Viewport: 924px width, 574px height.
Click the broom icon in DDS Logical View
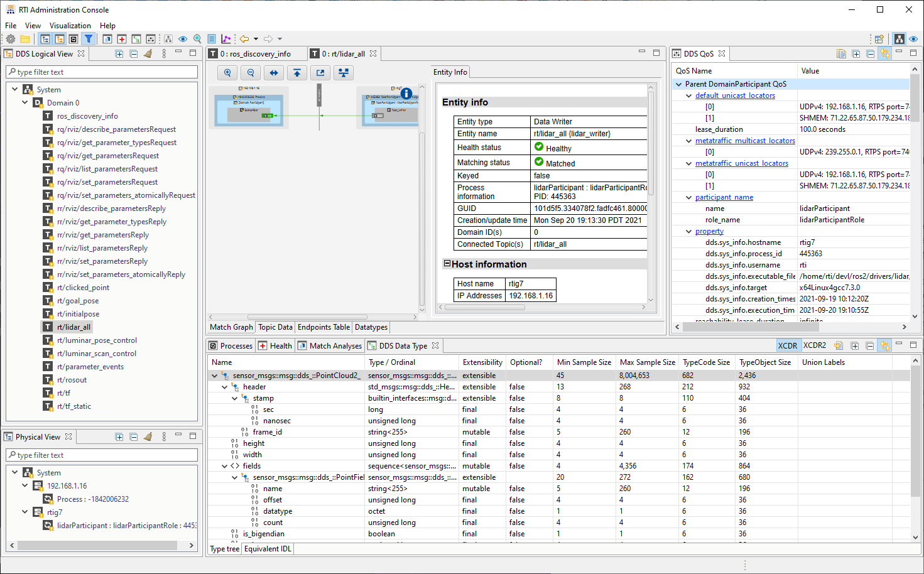(148, 54)
